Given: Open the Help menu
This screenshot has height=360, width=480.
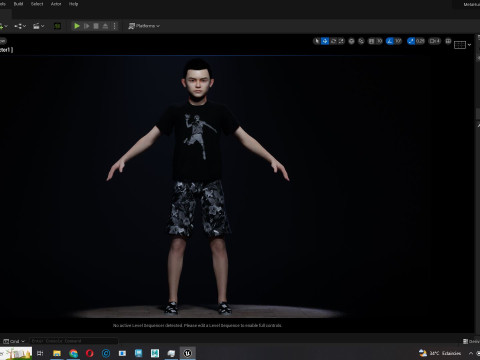Looking at the screenshot, I should (x=73, y=4).
